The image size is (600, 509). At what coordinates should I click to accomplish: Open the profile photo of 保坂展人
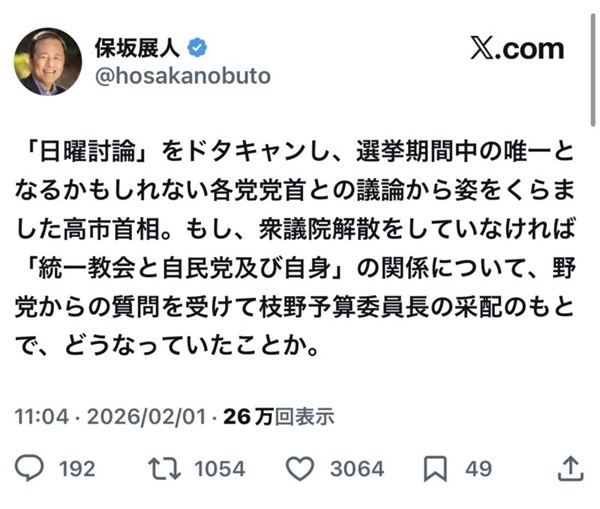[48, 61]
